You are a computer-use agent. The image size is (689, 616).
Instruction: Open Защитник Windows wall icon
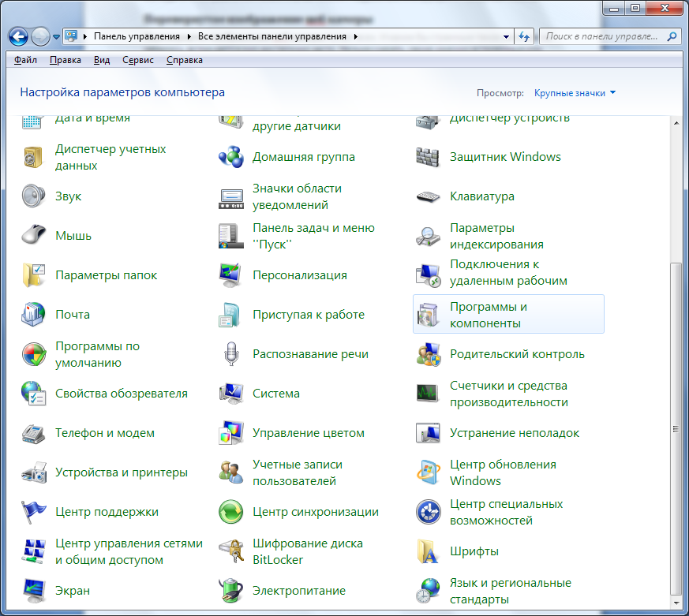pos(428,157)
